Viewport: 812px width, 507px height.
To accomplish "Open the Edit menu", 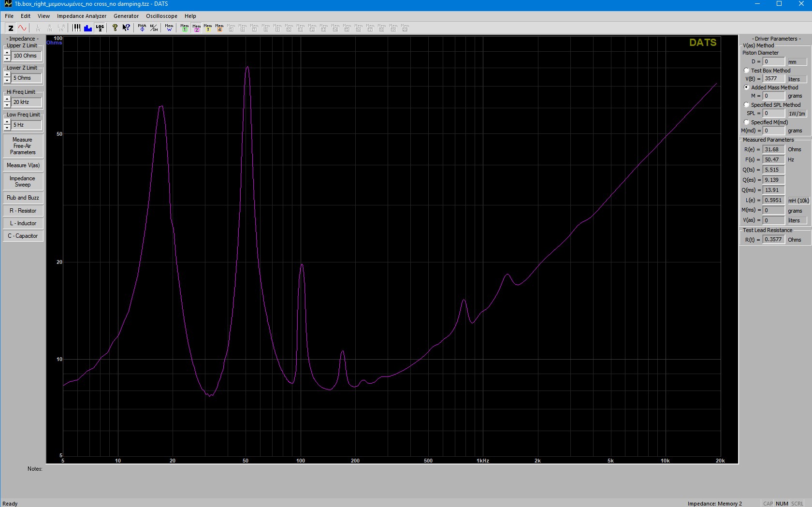I will point(26,16).
